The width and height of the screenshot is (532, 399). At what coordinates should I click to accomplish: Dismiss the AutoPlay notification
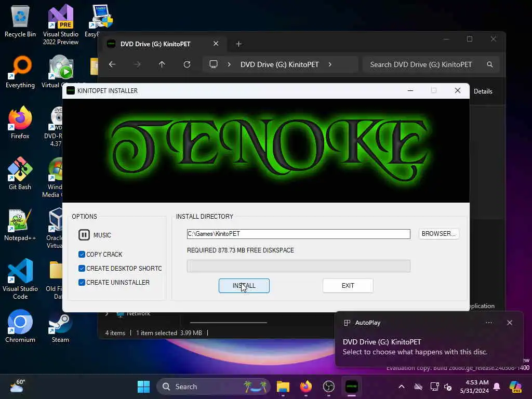tap(509, 323)
